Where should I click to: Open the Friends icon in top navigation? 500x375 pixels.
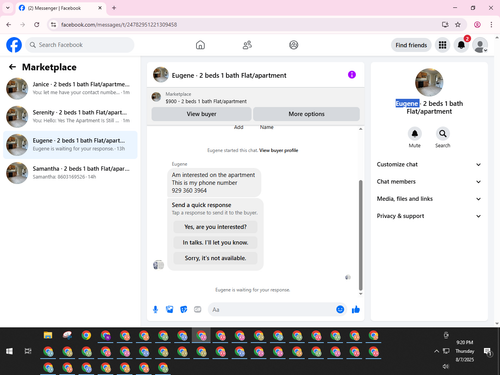[x=247, y=45]
